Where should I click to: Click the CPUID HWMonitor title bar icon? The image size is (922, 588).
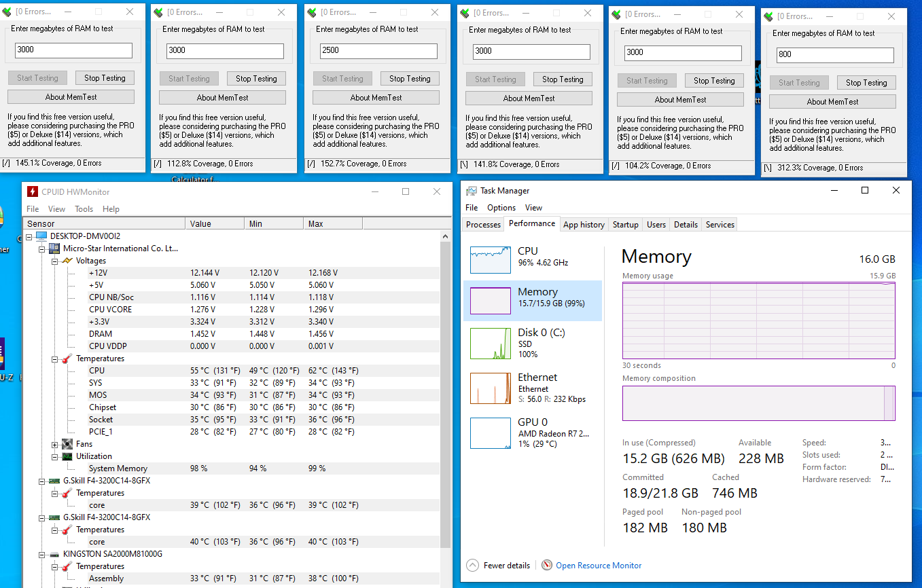coord(32,191)
